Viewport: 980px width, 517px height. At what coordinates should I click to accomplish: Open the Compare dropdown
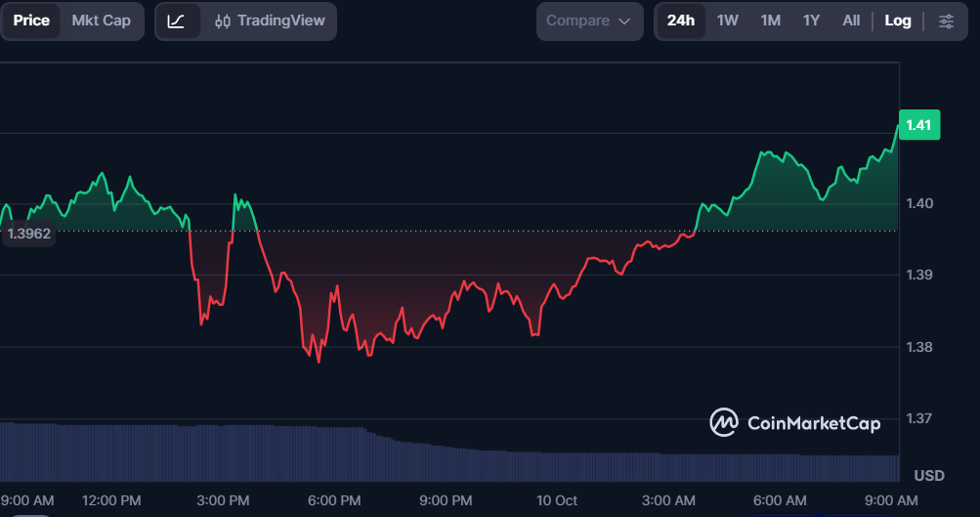[589, 22]
